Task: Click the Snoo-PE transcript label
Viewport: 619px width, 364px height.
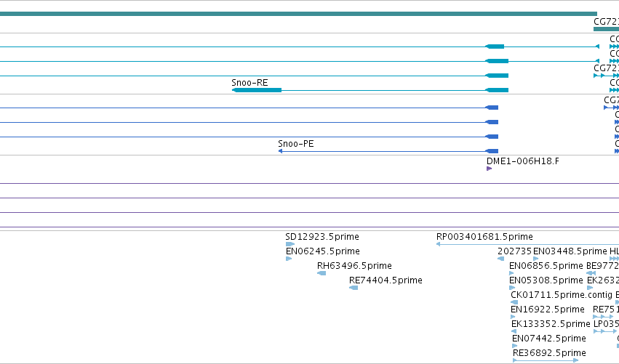Action: click(296, 144)
